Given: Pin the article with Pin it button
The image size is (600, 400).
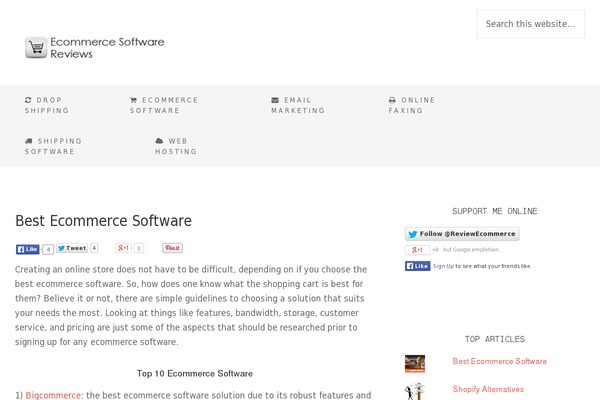Looking at the screenshot, I should [173, 248].
